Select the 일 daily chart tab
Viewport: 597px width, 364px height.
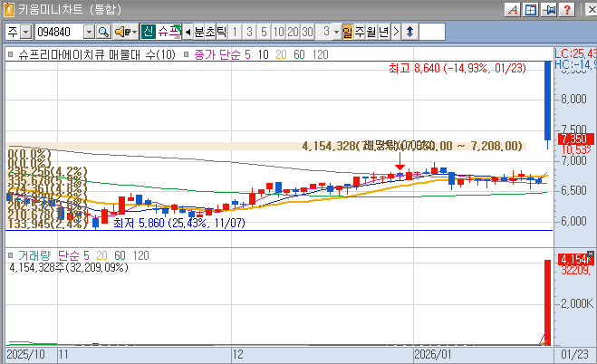point(348,32)
